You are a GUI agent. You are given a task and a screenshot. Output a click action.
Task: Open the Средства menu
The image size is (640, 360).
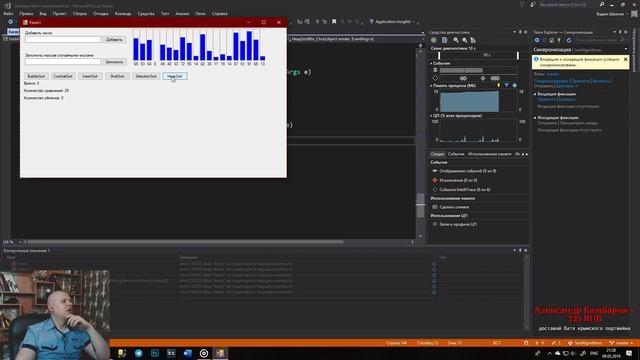pos(146,13)
